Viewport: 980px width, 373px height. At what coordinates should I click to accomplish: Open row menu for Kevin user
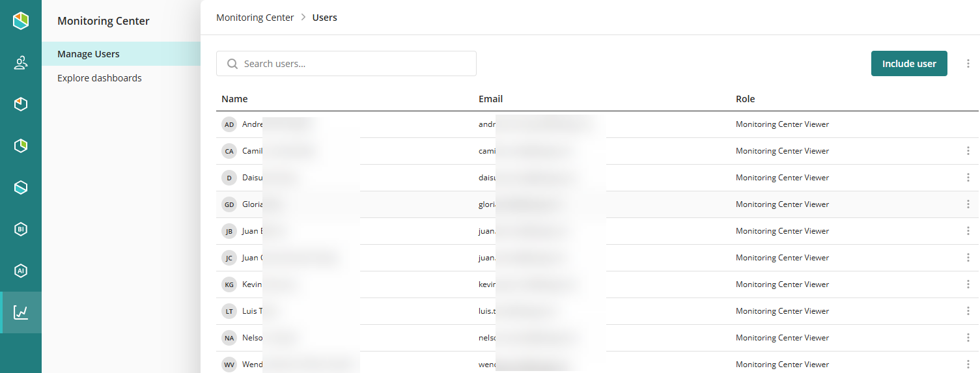coord(968,284)
